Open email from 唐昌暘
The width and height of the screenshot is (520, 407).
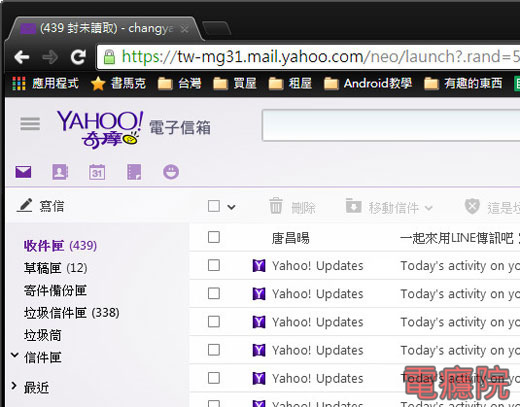290,238
